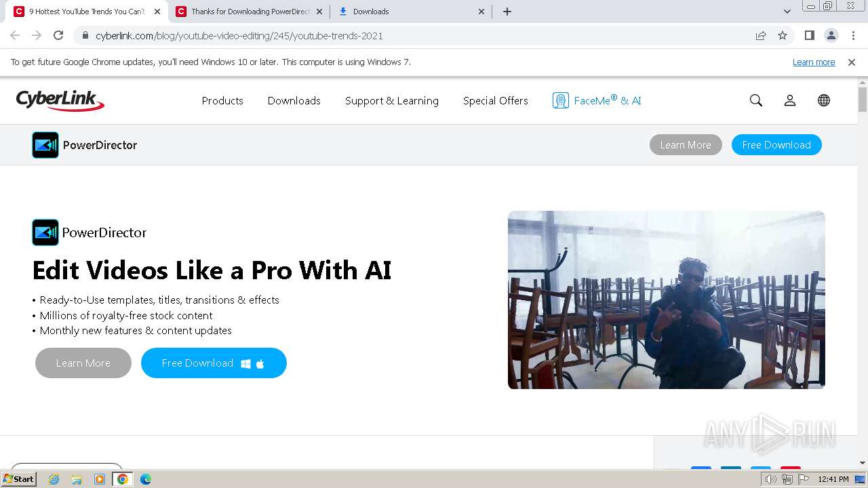868x488 pixels.
Task: Click the network icon in the system tray
Action: 787,479
